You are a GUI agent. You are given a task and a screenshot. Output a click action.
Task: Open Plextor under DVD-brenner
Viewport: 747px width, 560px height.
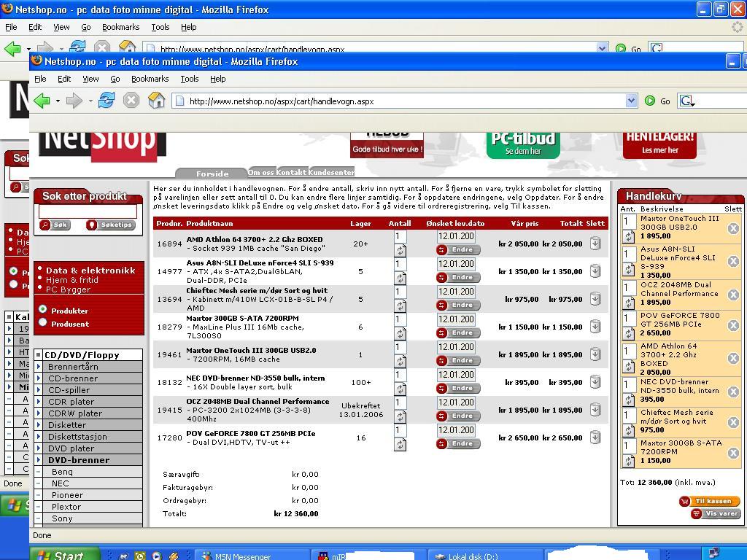click(66, 507)
